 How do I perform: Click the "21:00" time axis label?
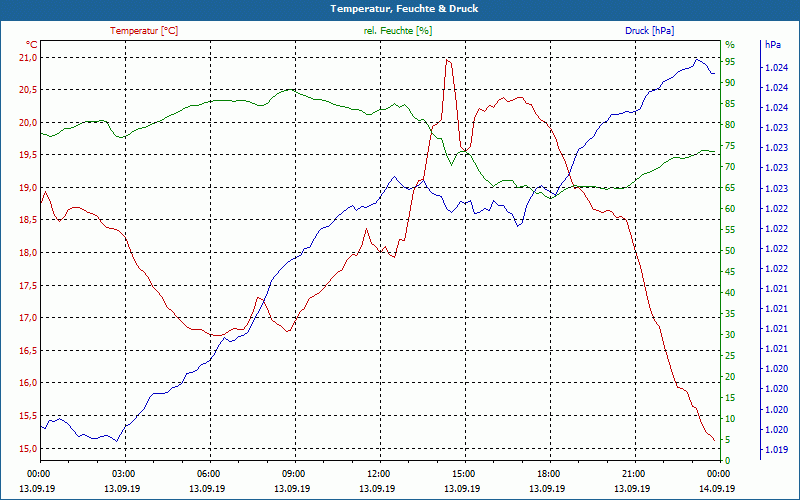coord(634,473)
